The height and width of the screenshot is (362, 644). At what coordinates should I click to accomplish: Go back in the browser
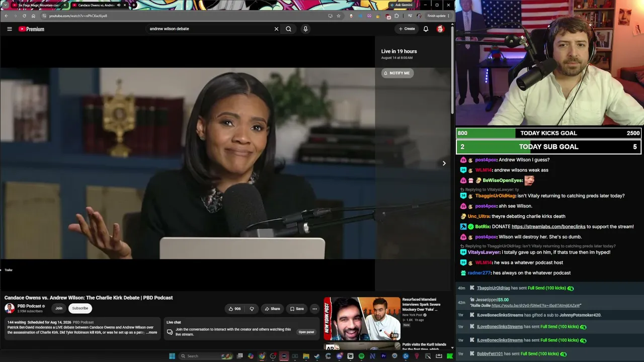[x=6, y=16]
